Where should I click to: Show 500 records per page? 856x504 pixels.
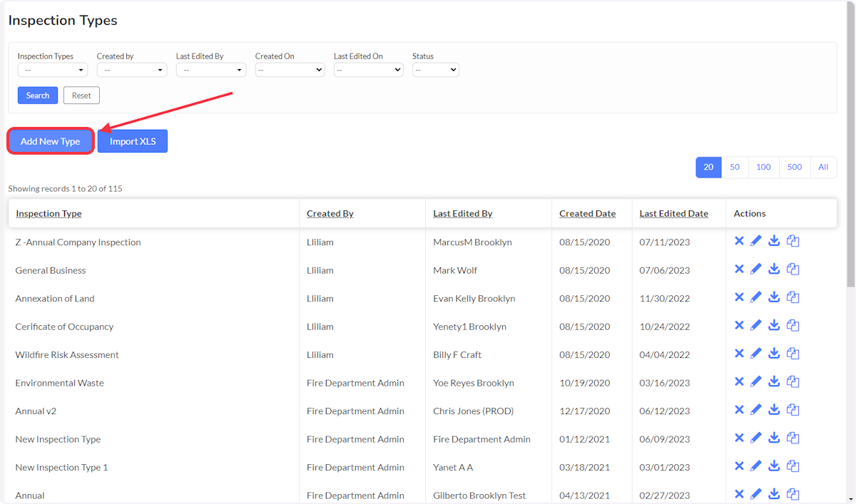pyautogui.click(x=795, y=167)
